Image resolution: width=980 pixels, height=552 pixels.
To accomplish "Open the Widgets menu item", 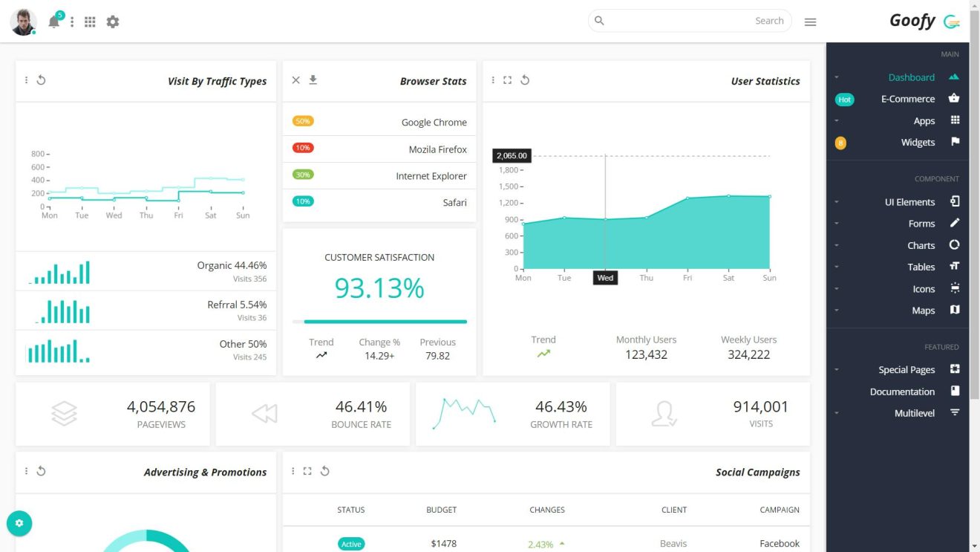I will pos(918,142).
